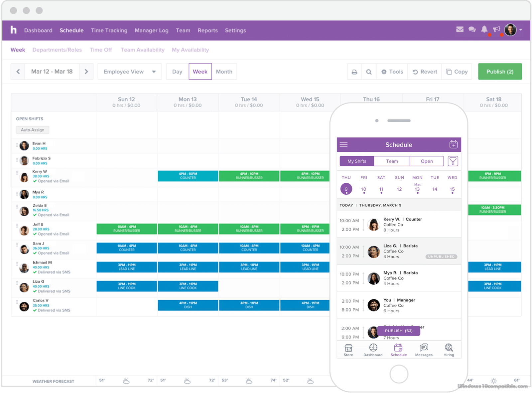Open the schedule search magnifier icon
Viewport: 532px width, 393px height.
(369, 71)
